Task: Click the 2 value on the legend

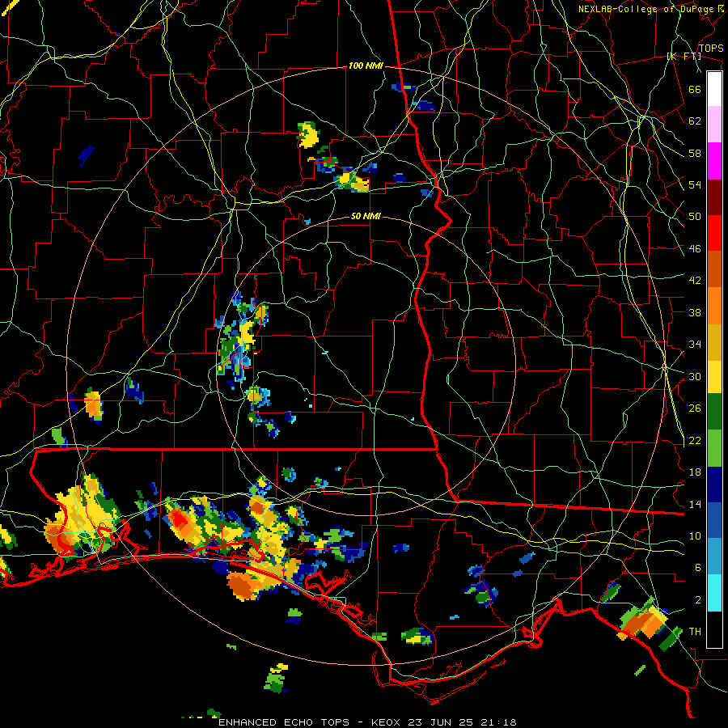Action: coord(698,600)
